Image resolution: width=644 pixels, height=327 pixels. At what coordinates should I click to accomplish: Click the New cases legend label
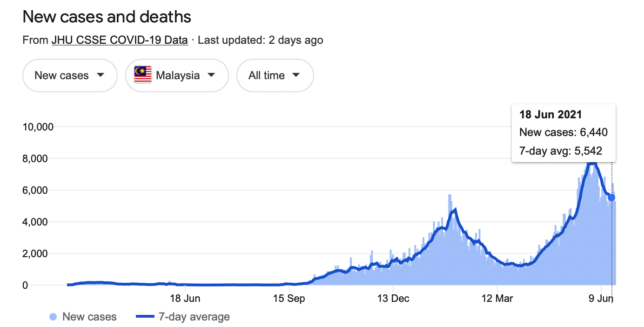(89, 317)
